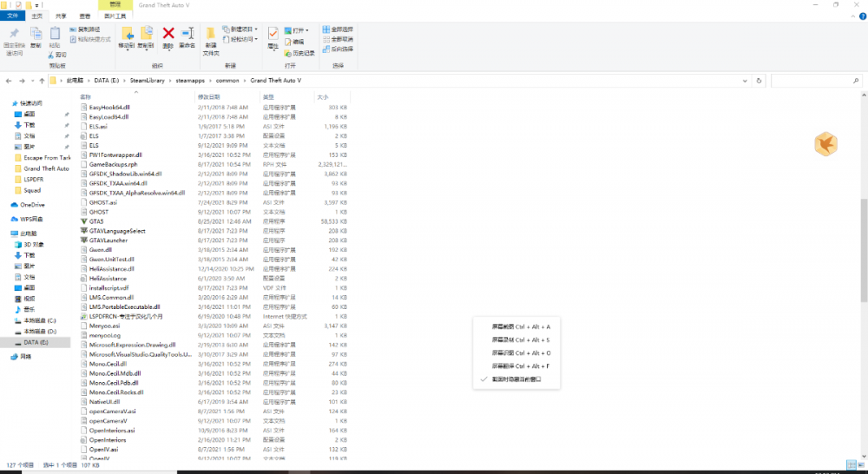The width and height of the screenshot is (868, 474).
Task: Click the 新建文件夹 new folder icon
Action: (210, 34)
